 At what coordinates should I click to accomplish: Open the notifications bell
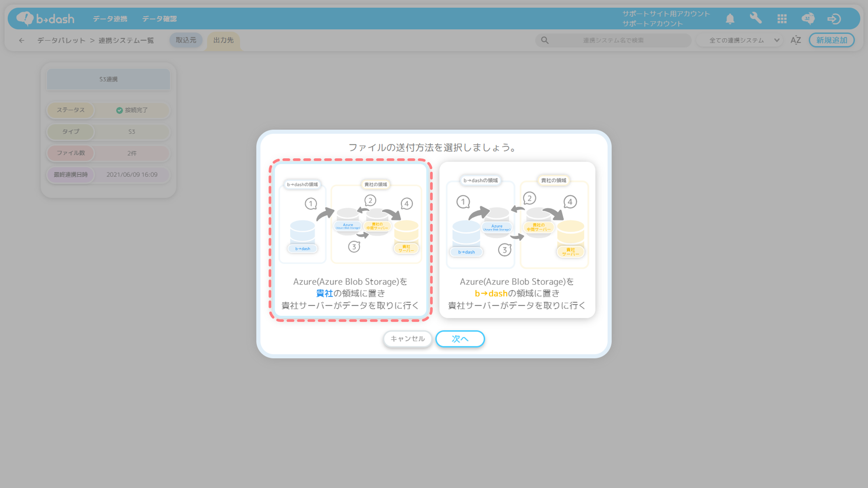point(730,19)
